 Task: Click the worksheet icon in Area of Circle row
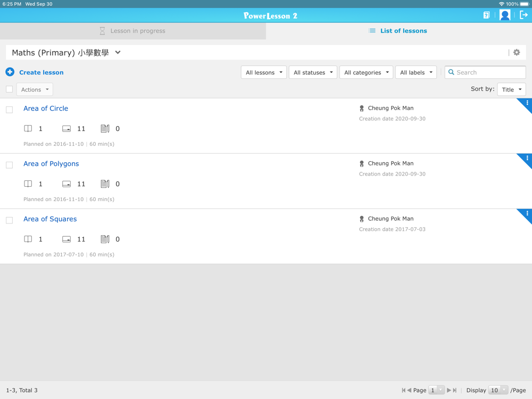[105, 129]
